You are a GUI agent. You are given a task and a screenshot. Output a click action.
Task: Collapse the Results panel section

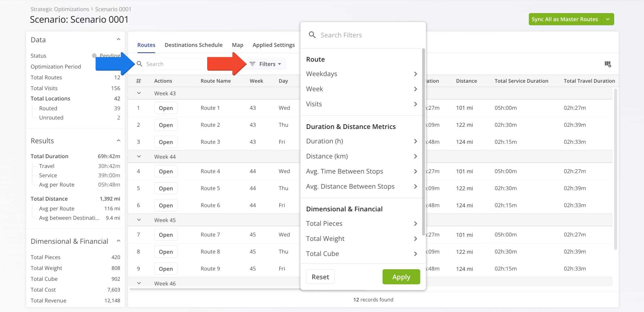click(x=119, y=141)
